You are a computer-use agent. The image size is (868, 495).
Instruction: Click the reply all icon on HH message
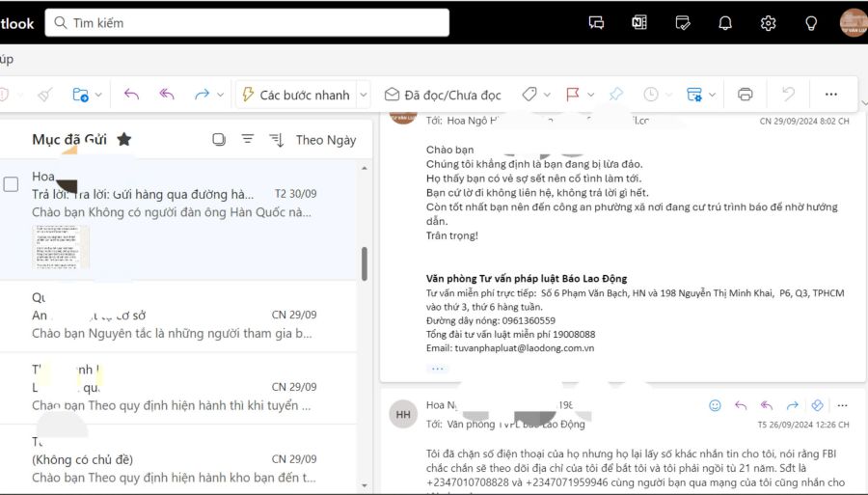[x=767, y=405]
